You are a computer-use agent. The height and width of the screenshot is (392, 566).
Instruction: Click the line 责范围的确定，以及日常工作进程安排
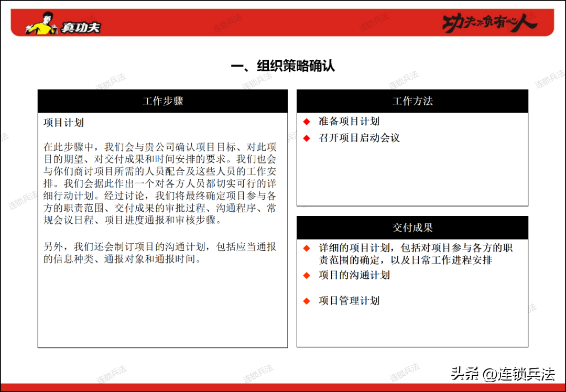(405, 260)
